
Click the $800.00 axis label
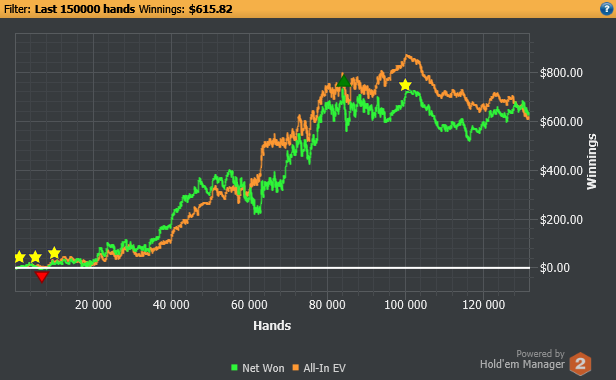pos(561,73)
